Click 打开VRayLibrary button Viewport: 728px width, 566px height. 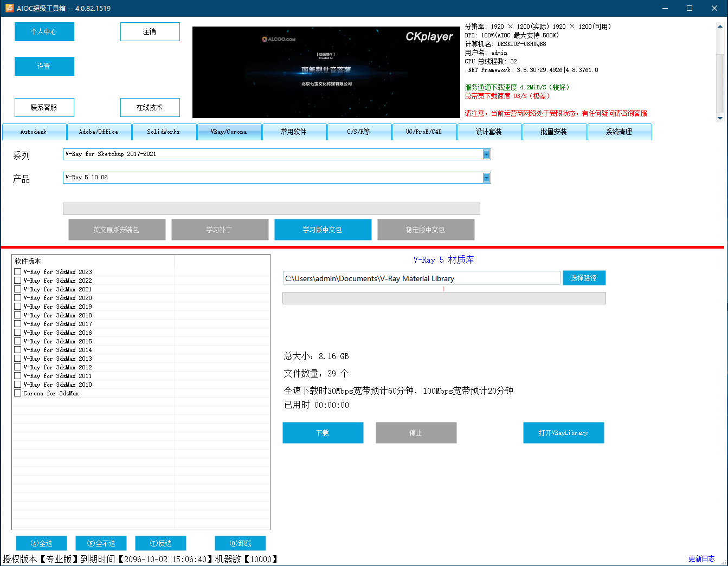(564, 433)
